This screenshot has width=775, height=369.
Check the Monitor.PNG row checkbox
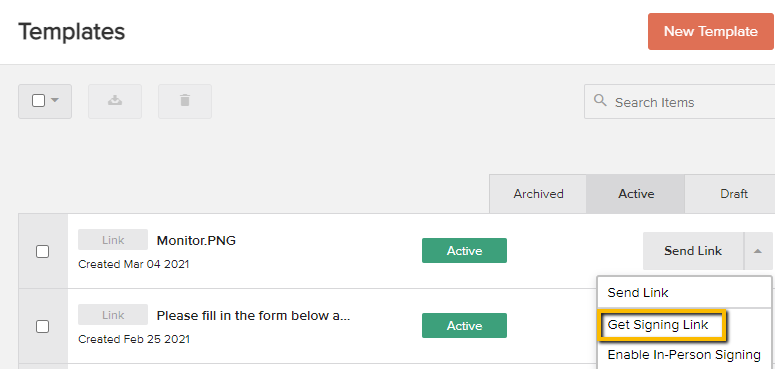pyautogui.click(x=43, y=251)
